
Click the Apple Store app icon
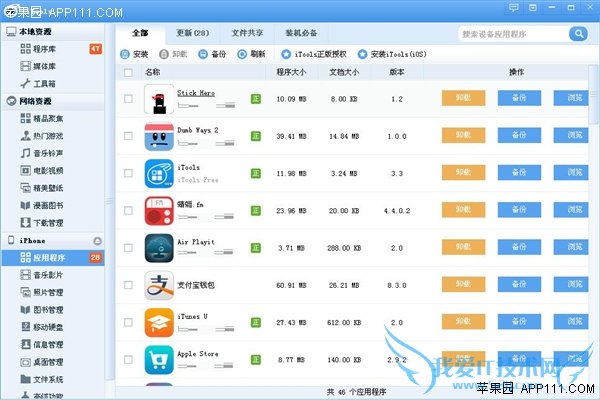pyautogui.click(x=159, y=360)
